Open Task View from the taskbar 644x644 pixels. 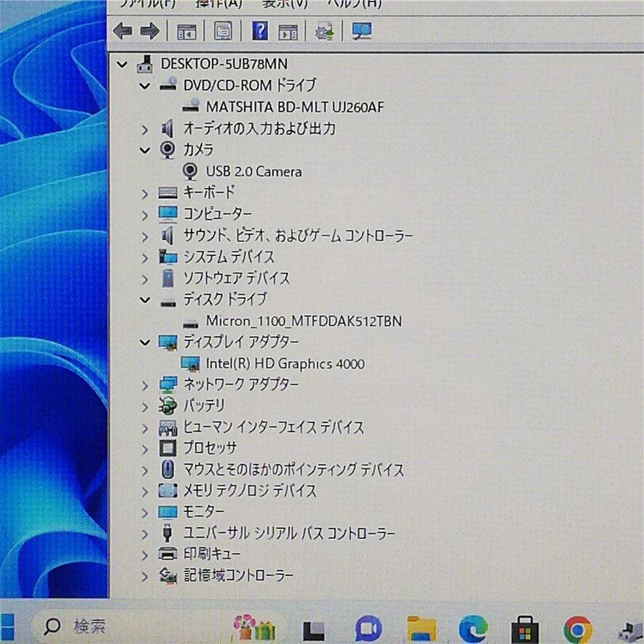[x=314, y=630]
